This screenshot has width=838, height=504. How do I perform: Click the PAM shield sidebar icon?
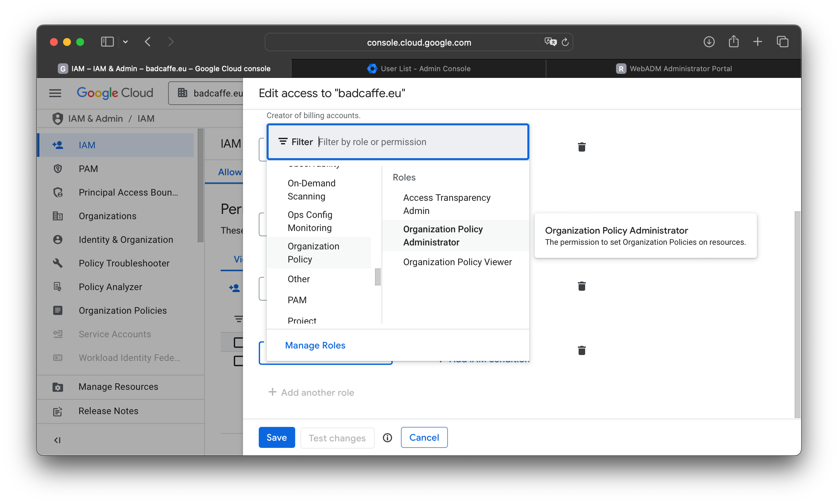click(58, 169)
